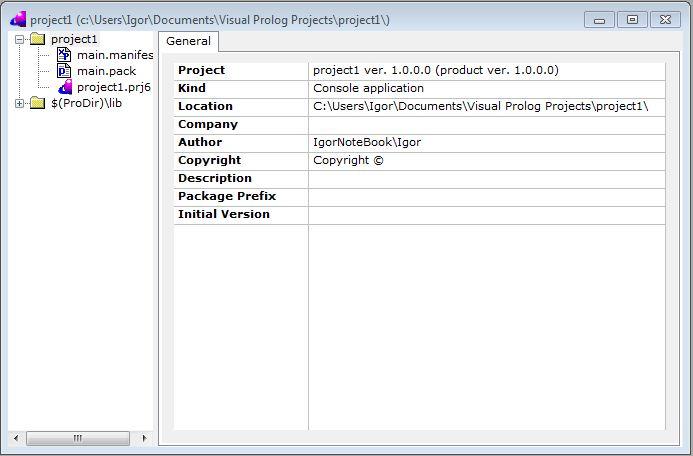Click the empty Initial Version value field
Screen dimensions: 693x456
(x=487, y=215)
